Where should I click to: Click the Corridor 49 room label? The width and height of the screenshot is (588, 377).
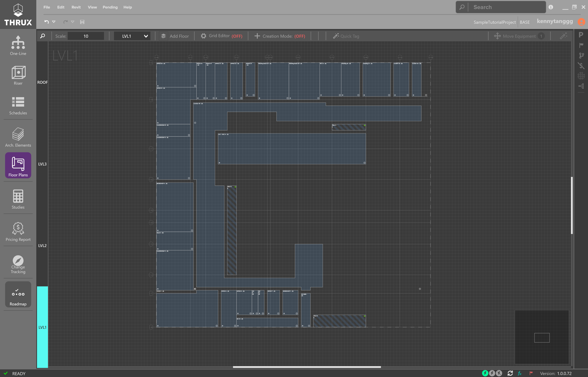(x=198, y=103)
